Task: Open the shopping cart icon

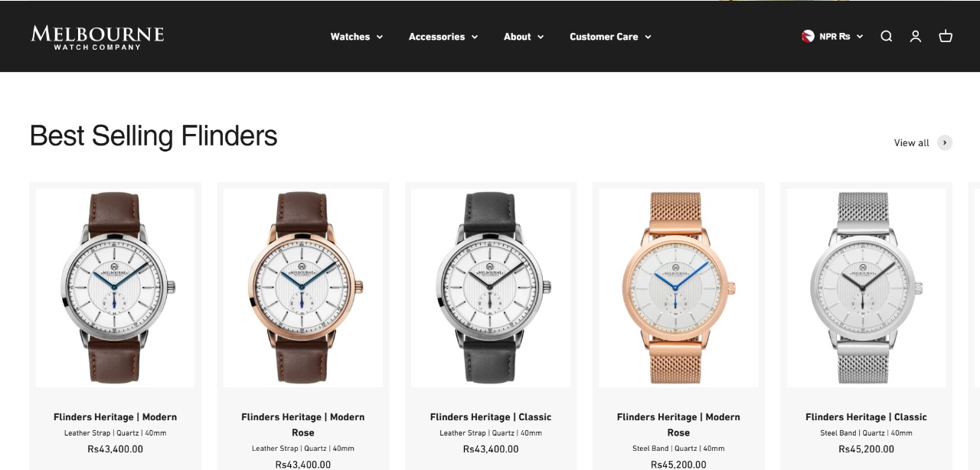Action: click(946, 36)
